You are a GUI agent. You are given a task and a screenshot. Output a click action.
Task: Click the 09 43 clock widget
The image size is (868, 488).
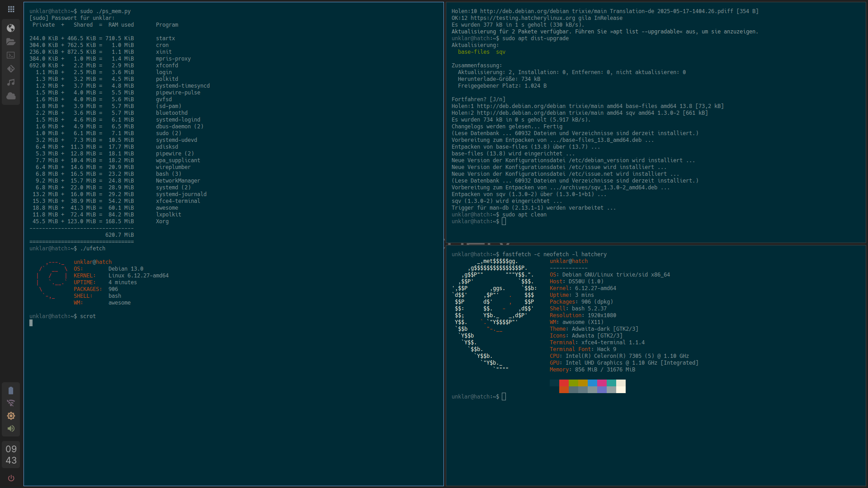11,455
